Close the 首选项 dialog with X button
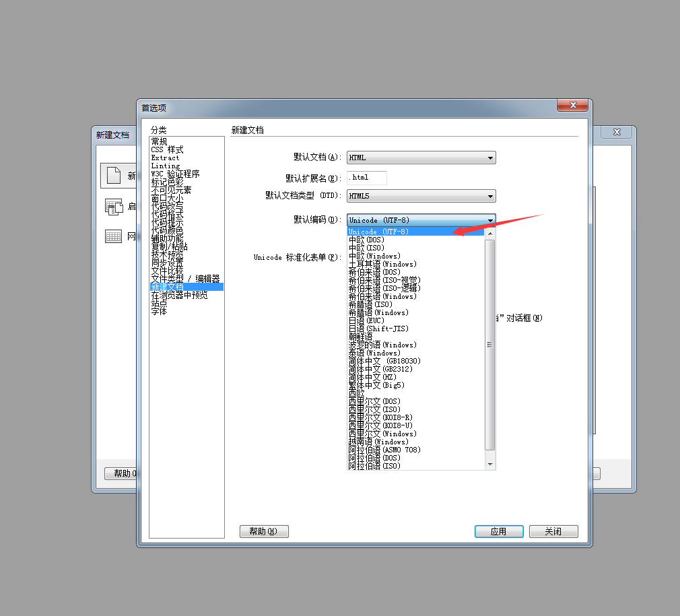This screenshot has width=680, height=616. (574, 106)
